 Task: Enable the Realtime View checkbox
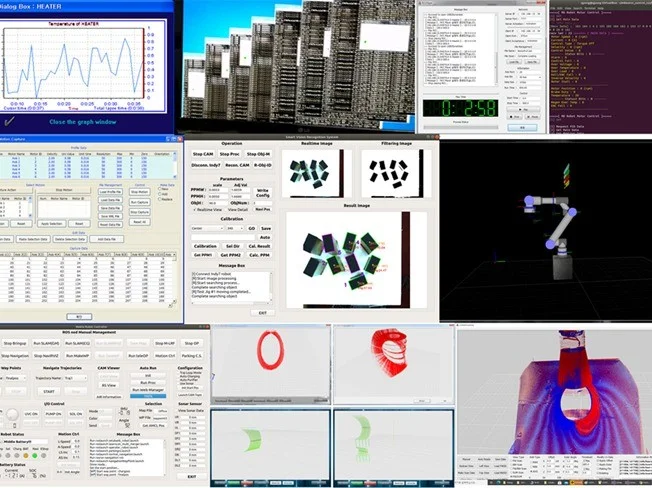[194, 210]
